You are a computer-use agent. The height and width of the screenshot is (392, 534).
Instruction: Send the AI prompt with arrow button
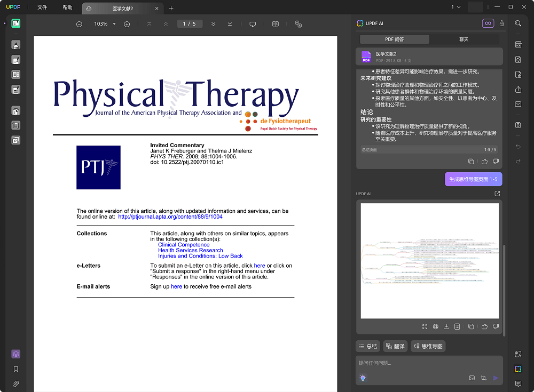496,378
